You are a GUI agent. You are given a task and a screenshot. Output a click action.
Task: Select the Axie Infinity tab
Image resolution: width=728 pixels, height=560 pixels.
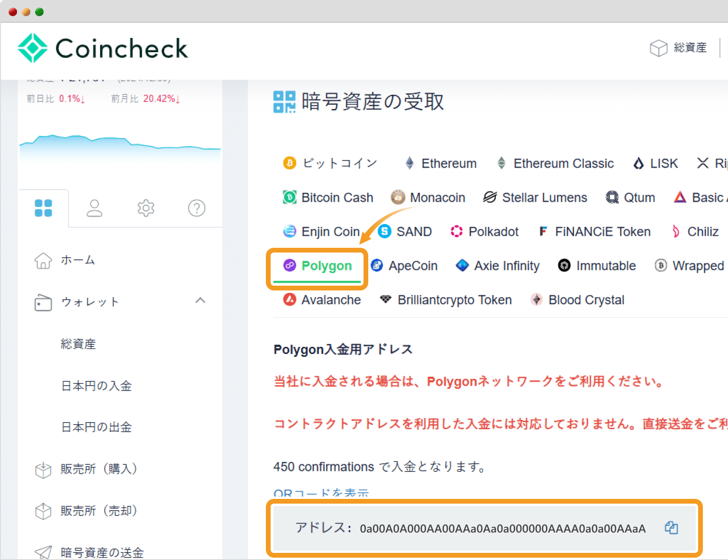pos(498,266)
